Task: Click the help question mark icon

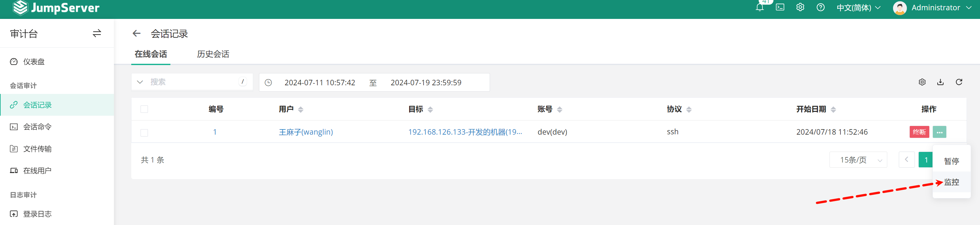Action: [x=821, y=8]
